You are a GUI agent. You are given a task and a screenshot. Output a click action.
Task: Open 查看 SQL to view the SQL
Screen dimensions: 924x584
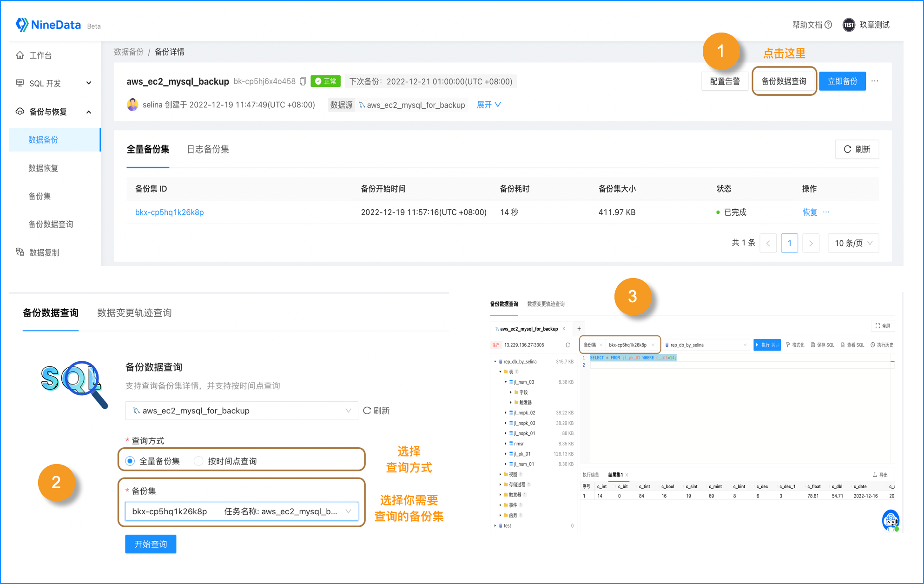tap(852, 345)
